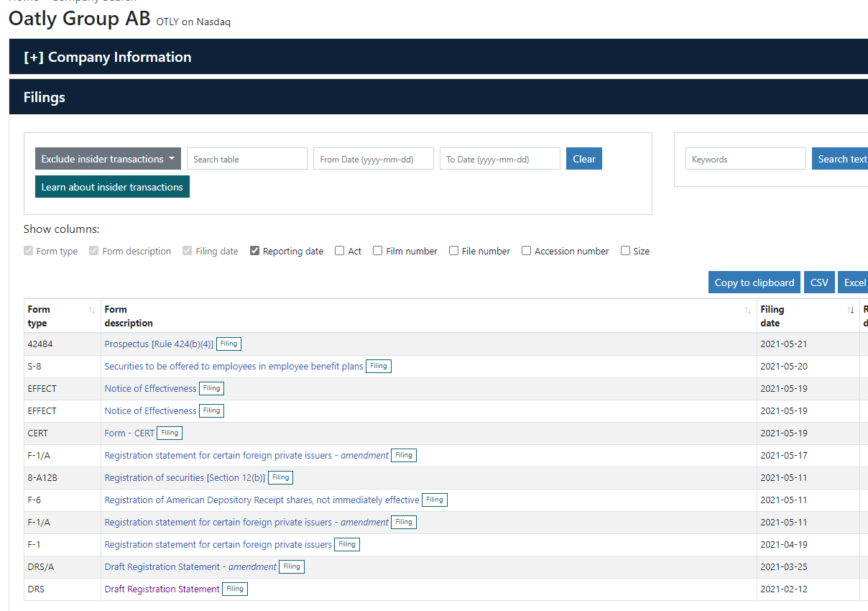The width and height of the screenshot is (868, 611).
Task: Open Filing index for CERT row
Action: tap(170, 433)
